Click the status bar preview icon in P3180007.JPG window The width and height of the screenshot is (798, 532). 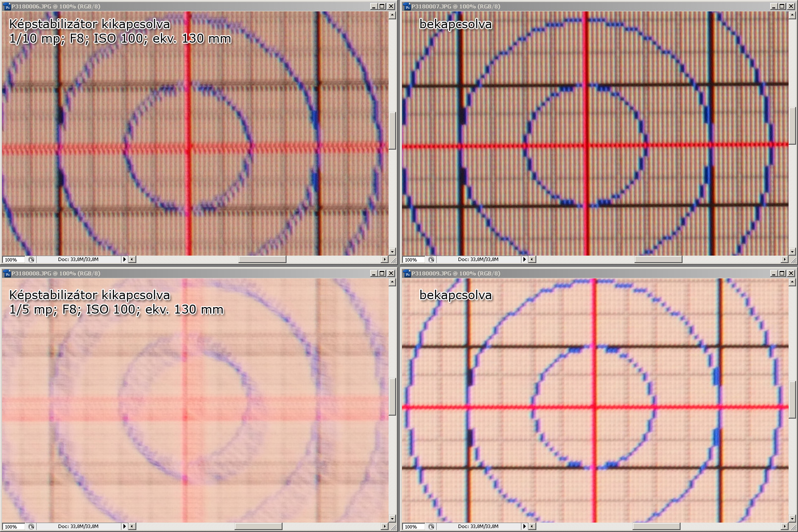click(x=431, y=260)
